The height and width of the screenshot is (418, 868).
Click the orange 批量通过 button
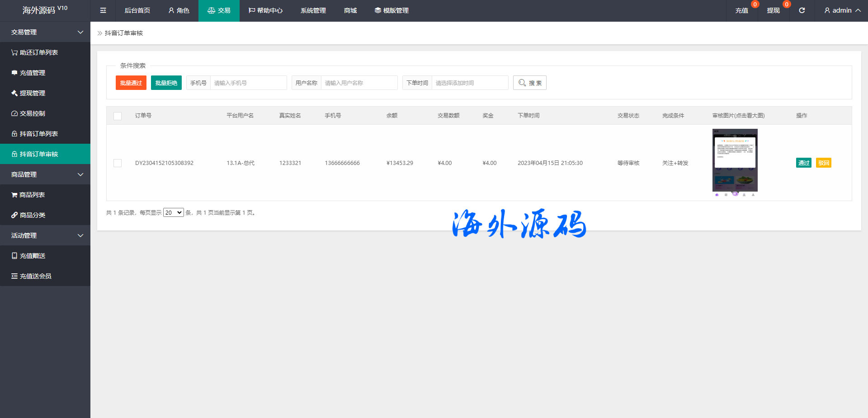tap(131, 83)
